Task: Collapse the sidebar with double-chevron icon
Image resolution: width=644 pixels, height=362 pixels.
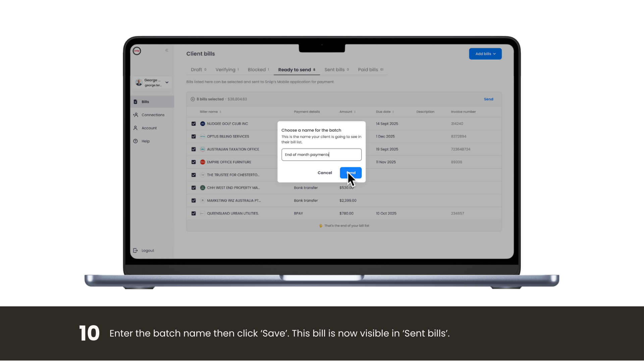Action: point(167,50)
